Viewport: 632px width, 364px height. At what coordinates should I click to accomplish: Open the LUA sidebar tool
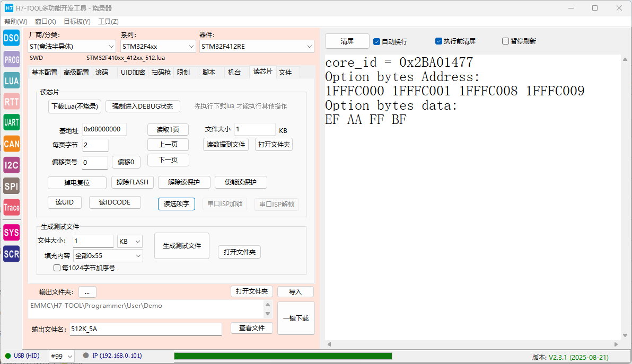[11, 81]
